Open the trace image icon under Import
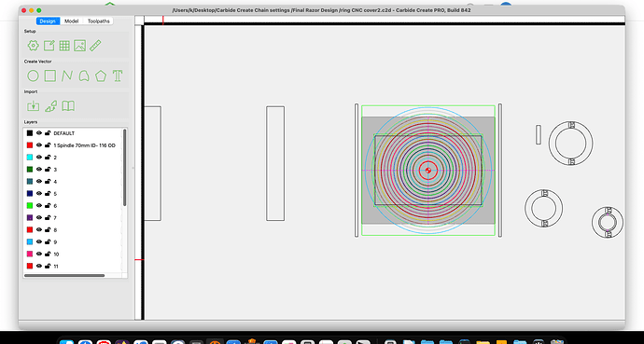 coord(51,106)
